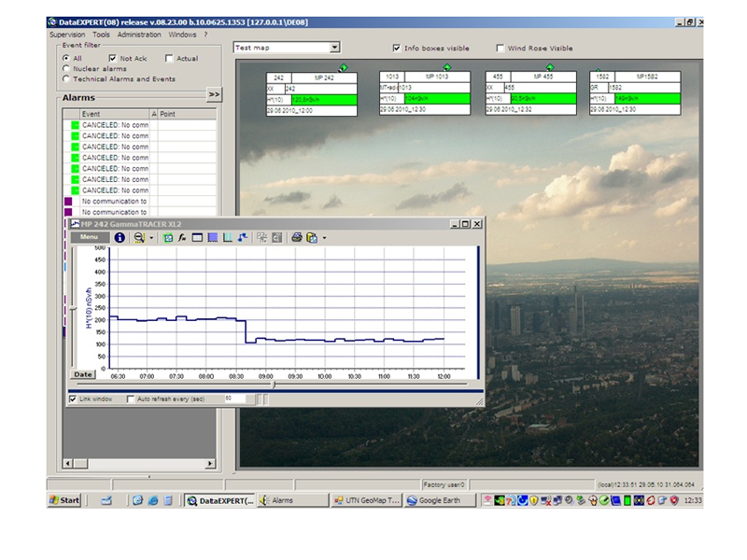Select the zoom magnifier tool
The width and height of the screenshot is (747, 560).
click(x=137, y=237)
